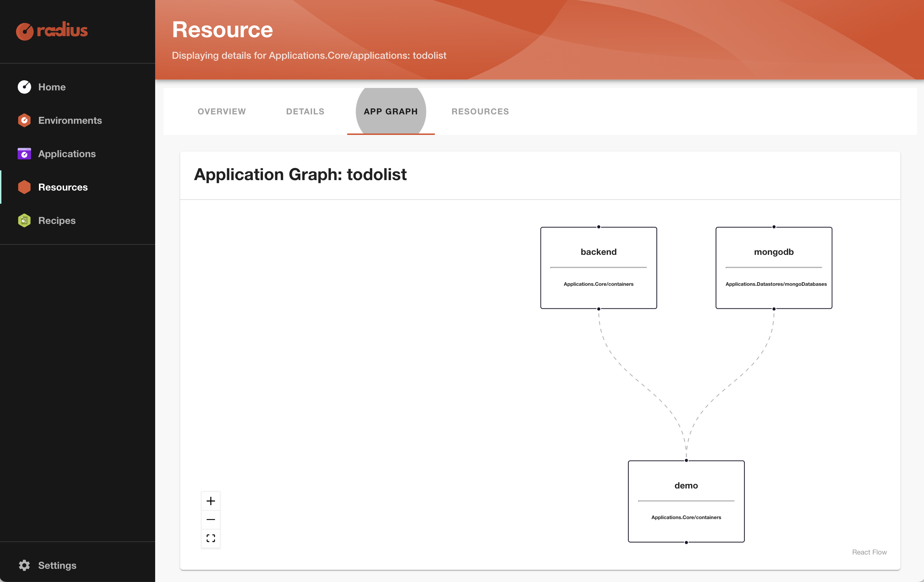The image size is (924, 582).
Task: Click the Applications.Datastores/mongoDatabases type label
Action: (776, 284)
